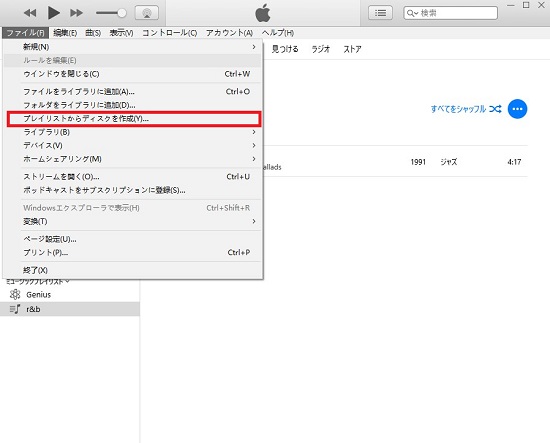Viewport: 550px width, 443px height.
Task: Open the コントロール(C) menu
Action: click(x=169, y=33)
